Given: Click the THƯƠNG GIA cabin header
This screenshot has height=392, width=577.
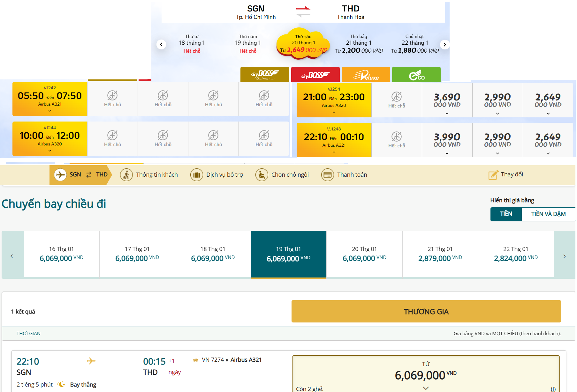Looking at the screenshot, I should tap(426, 311).
